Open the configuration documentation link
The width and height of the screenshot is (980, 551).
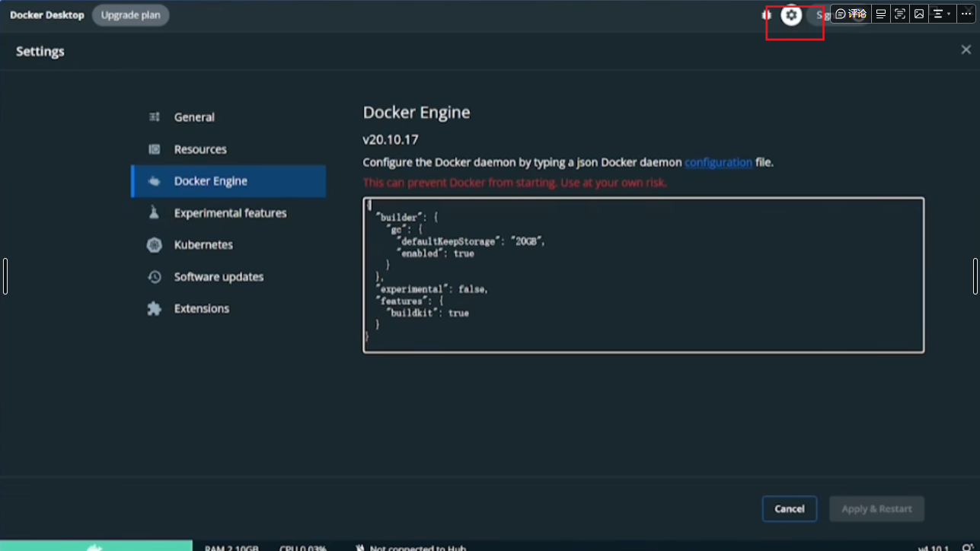[718, 162]
